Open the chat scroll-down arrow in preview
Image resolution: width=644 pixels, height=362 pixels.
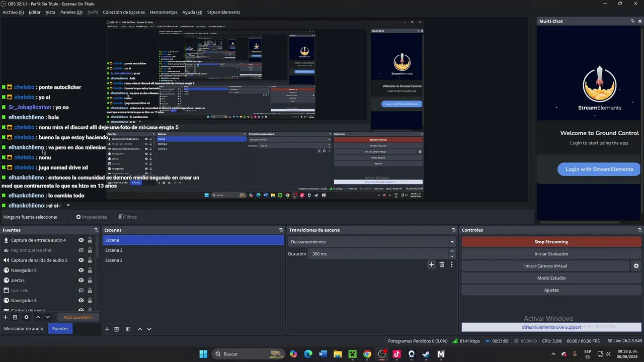click(x=68, y=206)
